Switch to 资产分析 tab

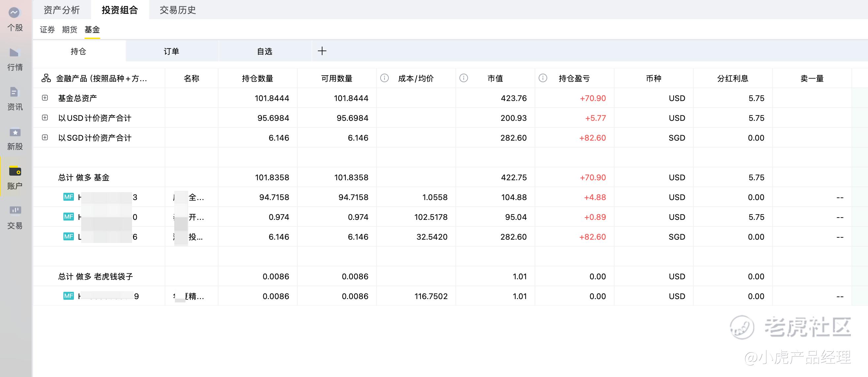click(x=62, y=10)
